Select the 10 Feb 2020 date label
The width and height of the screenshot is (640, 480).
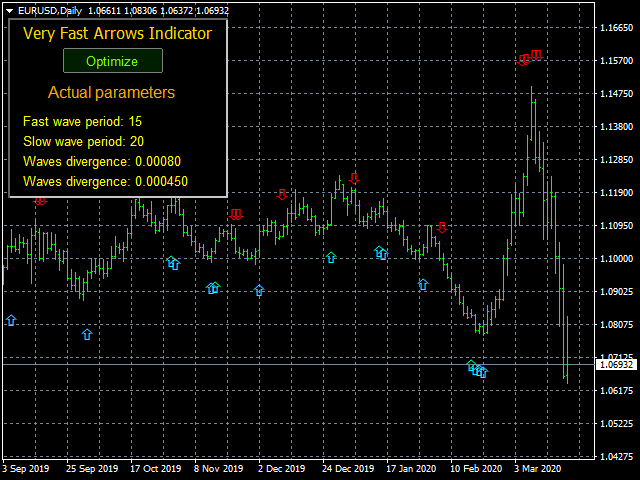(x=476, y=469)
